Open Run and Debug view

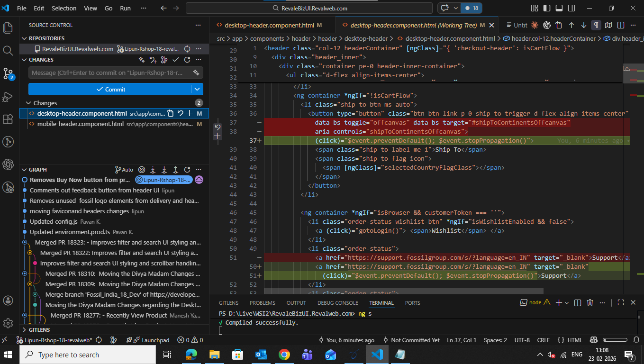coord(8,97)
